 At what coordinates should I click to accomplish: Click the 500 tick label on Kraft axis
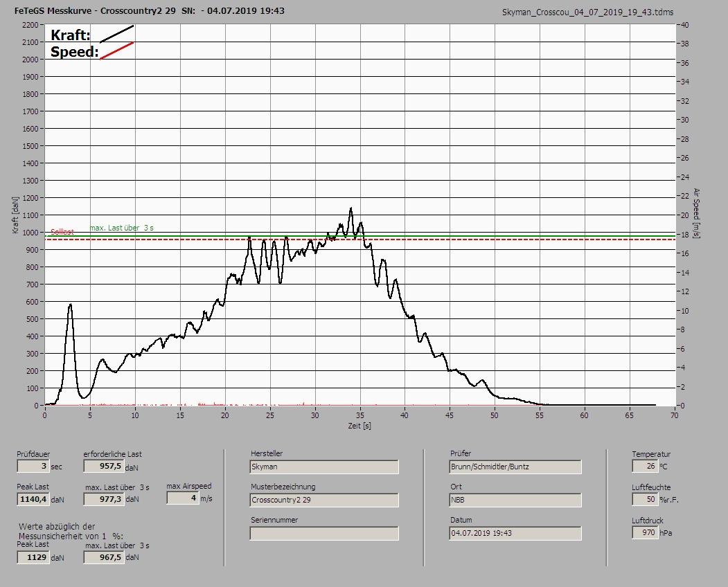pos(32,319)
